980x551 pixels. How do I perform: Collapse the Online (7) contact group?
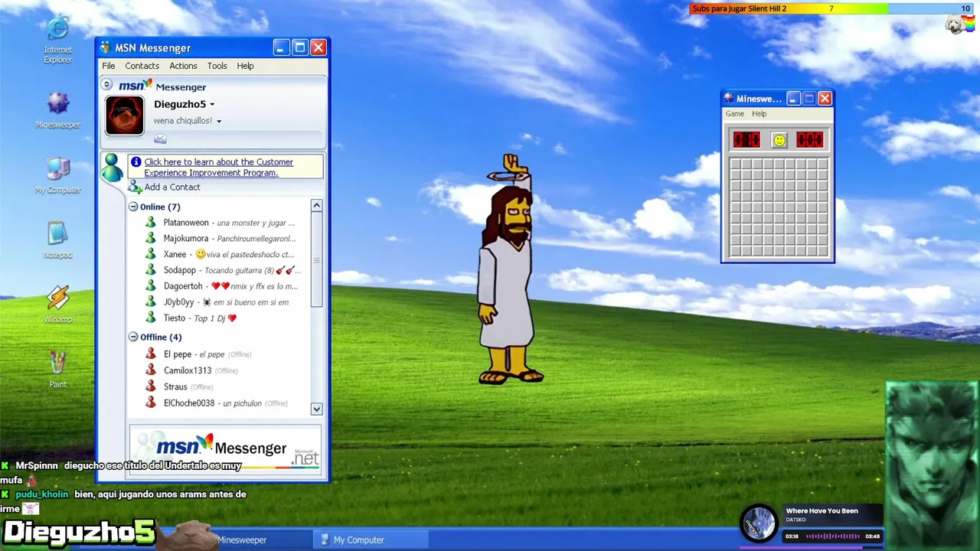(133, 207)
